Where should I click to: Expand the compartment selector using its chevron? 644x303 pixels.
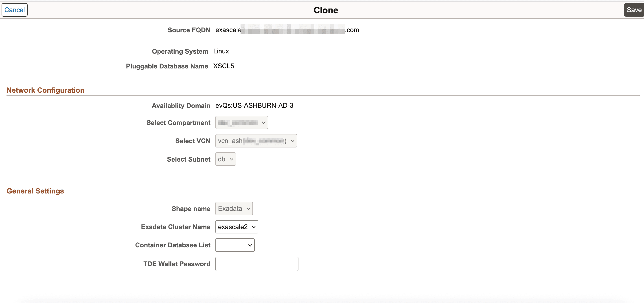[x=263, y=123]
